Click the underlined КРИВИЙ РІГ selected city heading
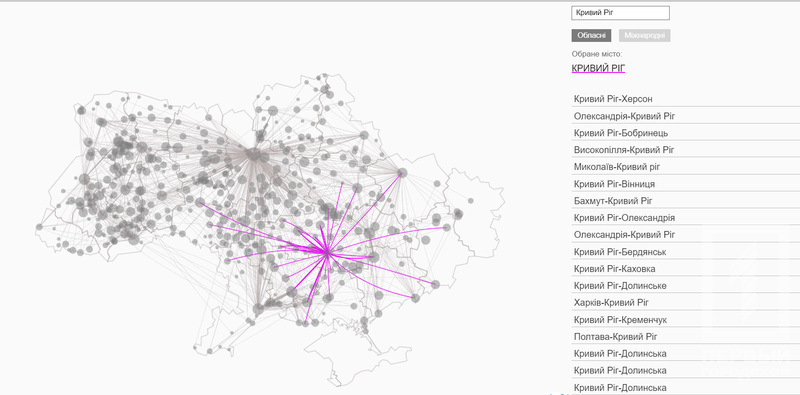Screen dimensions: 800x395 (x=598, y=68)
